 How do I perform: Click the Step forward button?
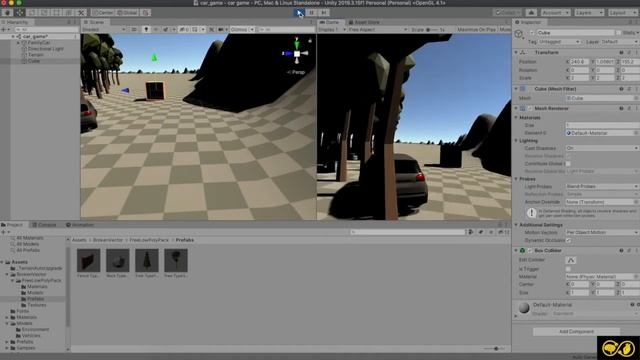click(323, 13)
